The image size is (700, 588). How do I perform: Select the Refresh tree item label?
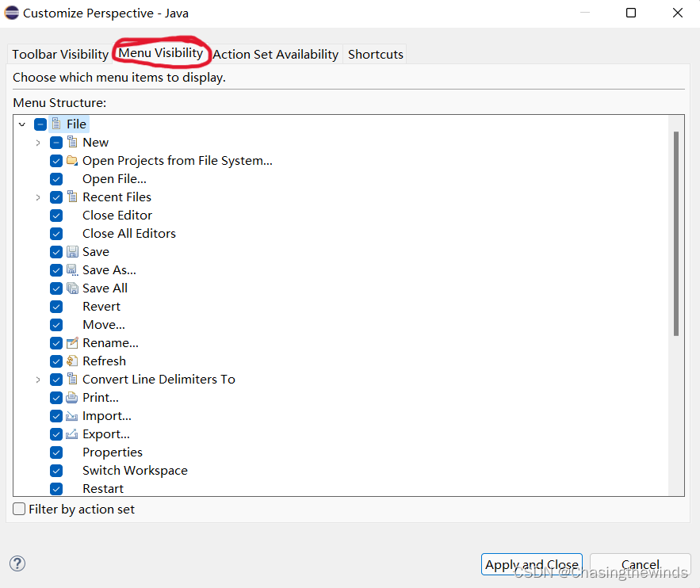coord(104,361)
